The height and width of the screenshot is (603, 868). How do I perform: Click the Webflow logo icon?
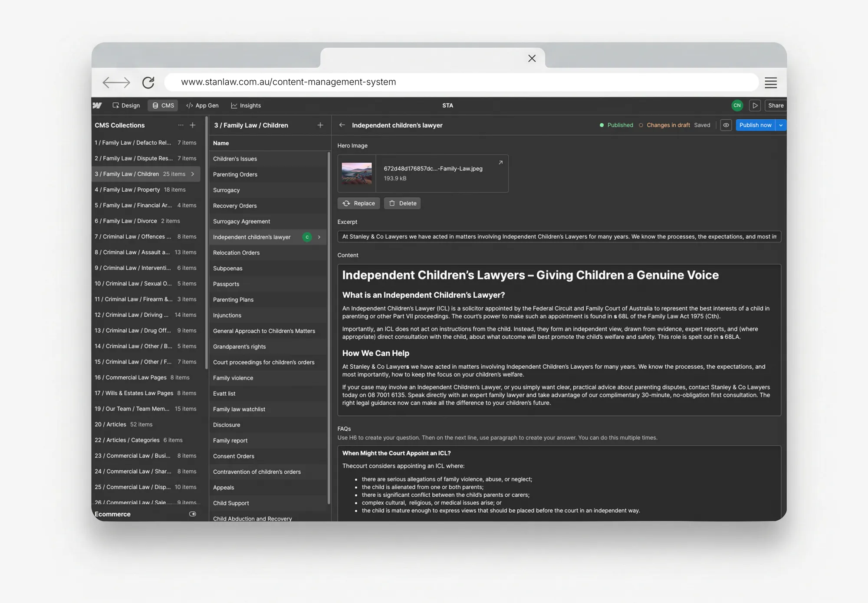(x=98, y=105)
